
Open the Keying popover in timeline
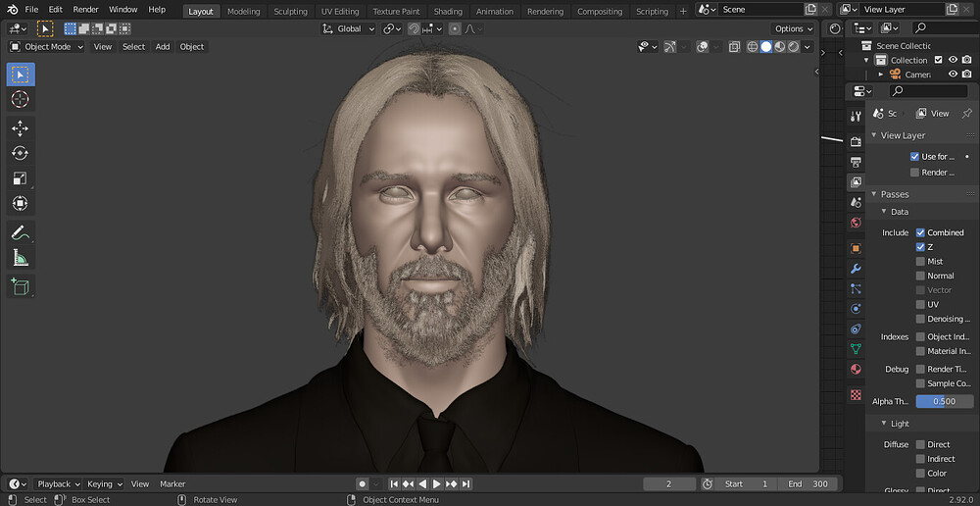coord(104,483)
